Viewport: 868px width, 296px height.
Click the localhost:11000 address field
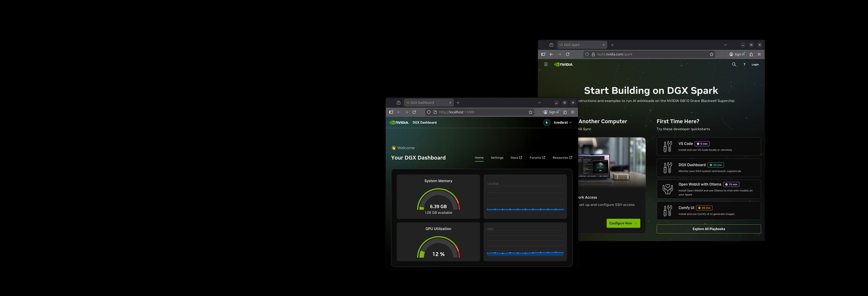point(479,112)
